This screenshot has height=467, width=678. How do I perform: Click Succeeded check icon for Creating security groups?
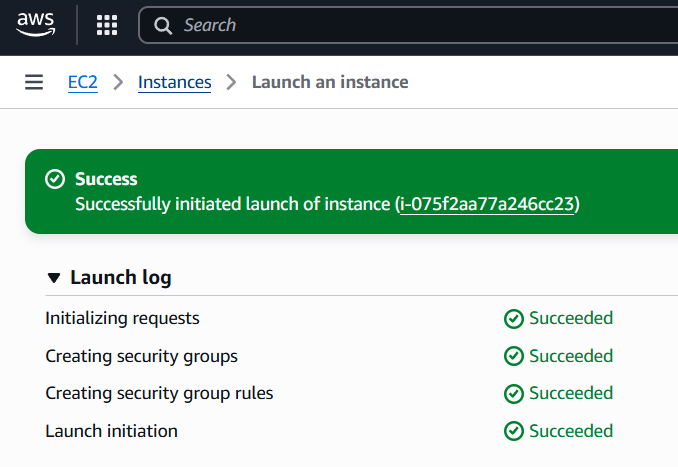(x=514, y=356)
